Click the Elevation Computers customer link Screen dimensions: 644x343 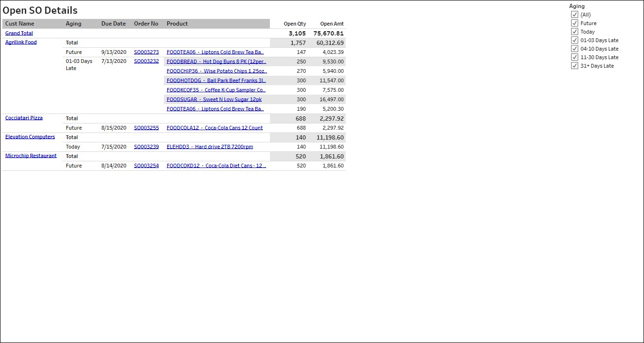pyautogui.click(x=30, y=137)
